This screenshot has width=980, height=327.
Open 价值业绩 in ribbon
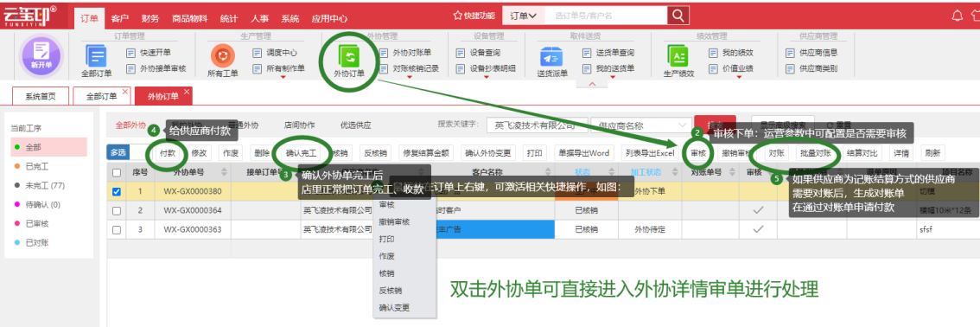coord(730,68)
